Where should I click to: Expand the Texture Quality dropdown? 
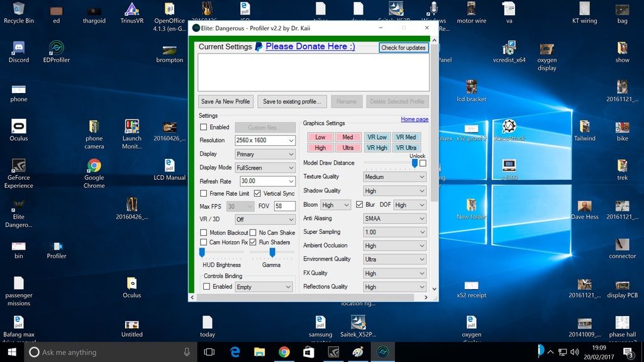[395, 177]
